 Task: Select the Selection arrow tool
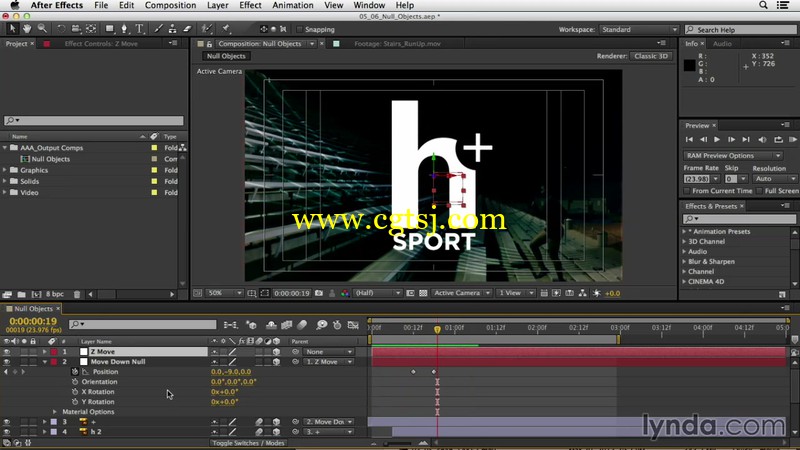[12, 29]
